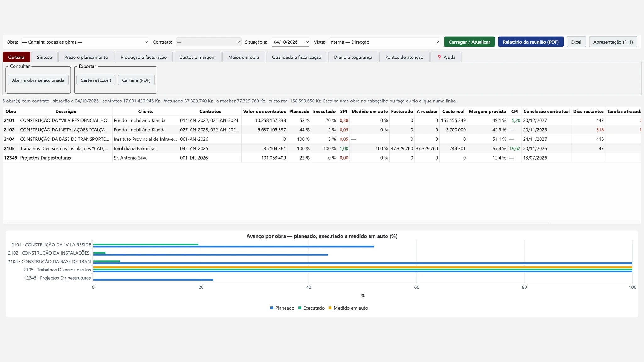Open the Ajuda tab
This screenshot has width=644, height=362.
446,57
